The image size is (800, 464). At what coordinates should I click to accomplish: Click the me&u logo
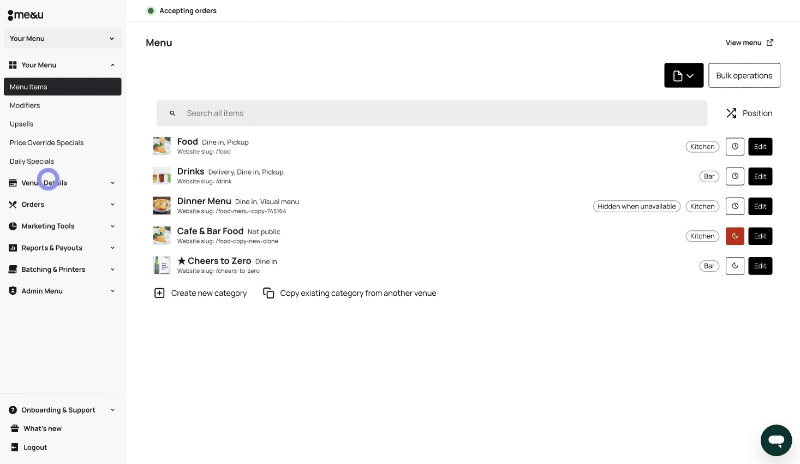[26, 15]
